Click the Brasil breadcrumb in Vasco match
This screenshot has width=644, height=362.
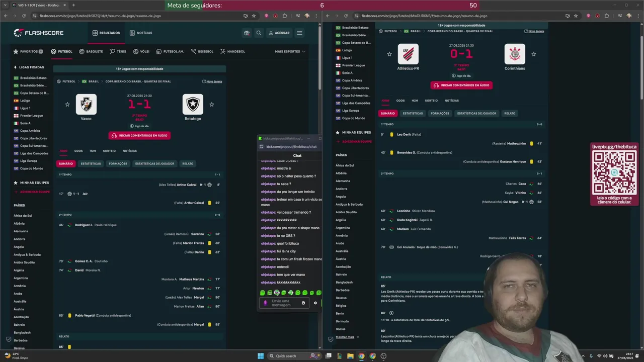click(x=94, y=81)
